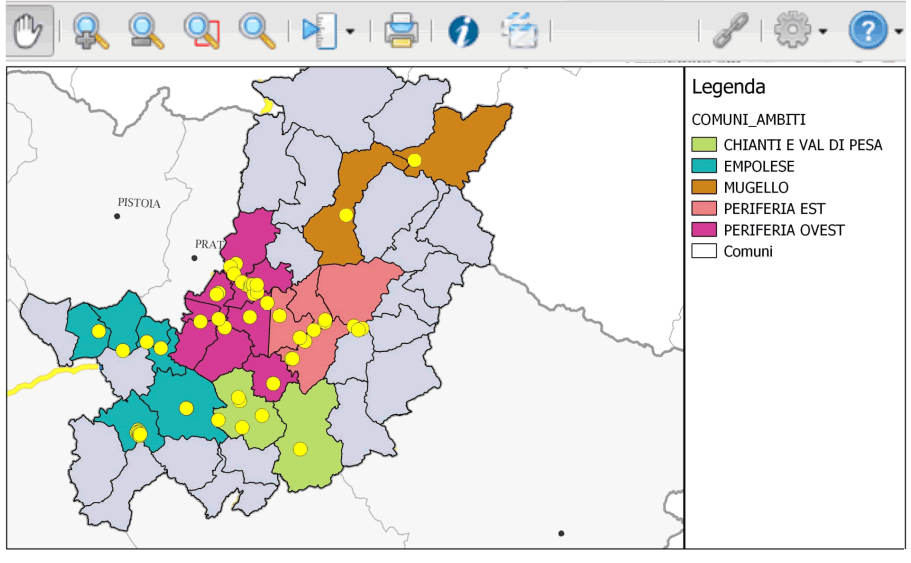Expand the Settings gear dropdown arrow
Image resolution: width=911 pixels, height=563 pixels.
(822, 32)
